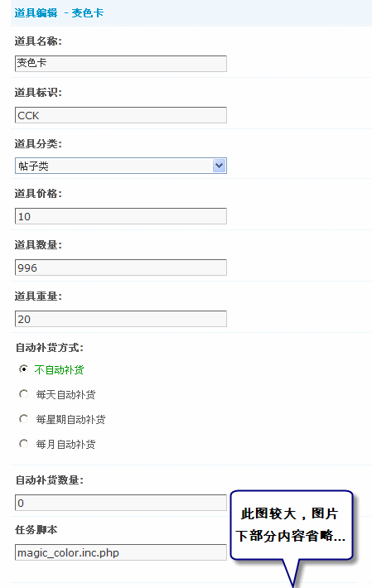
Task: Click the 不自动补货 green label text
Action: 60,370
